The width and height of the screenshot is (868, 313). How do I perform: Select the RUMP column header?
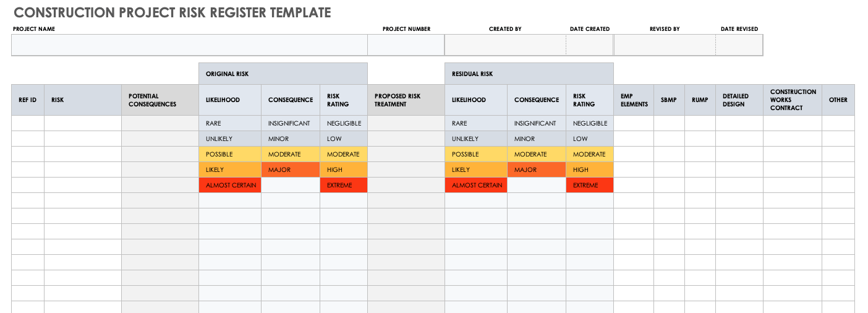click(x=700, y=100)
